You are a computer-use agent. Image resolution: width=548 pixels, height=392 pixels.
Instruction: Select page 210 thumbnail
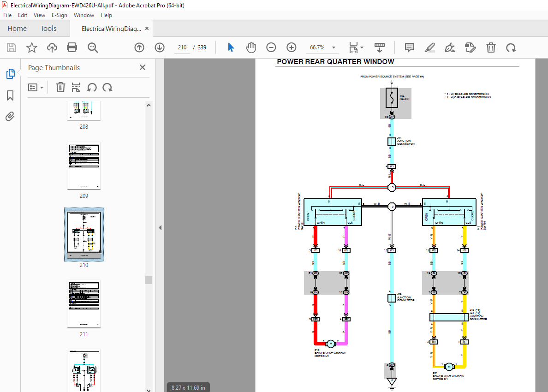84,234
